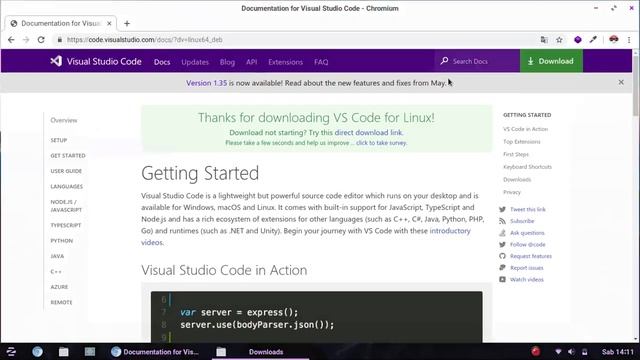Close the Documentation for Visual Studio tab
The width and height of the screenshot is (640, 360).
[x=109, y=23]
